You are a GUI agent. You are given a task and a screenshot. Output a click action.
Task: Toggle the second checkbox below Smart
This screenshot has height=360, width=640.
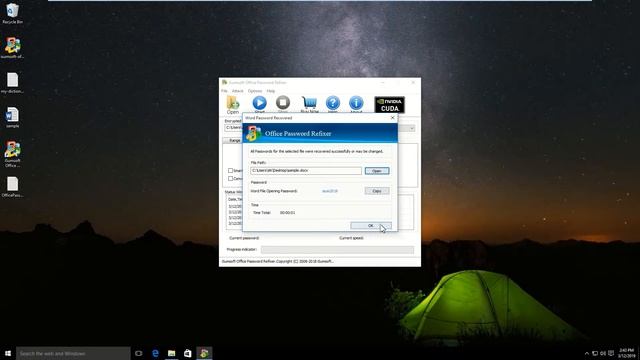point(231,179)
